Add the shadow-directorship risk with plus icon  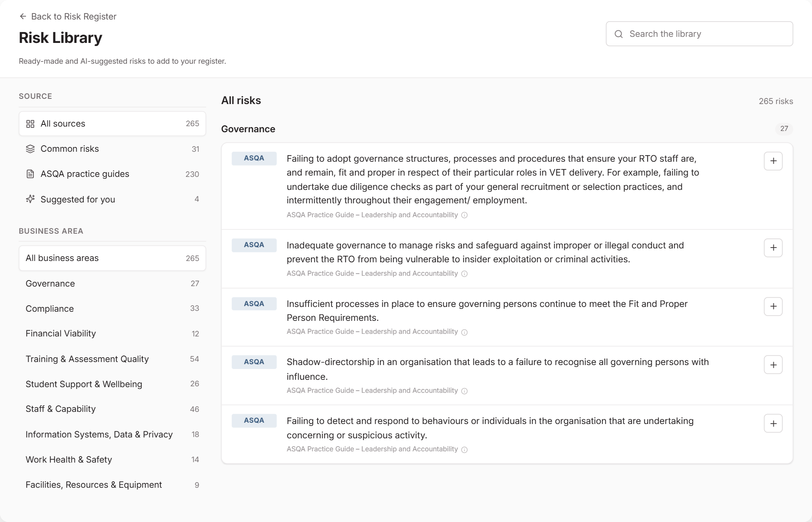tap(773, 365)
